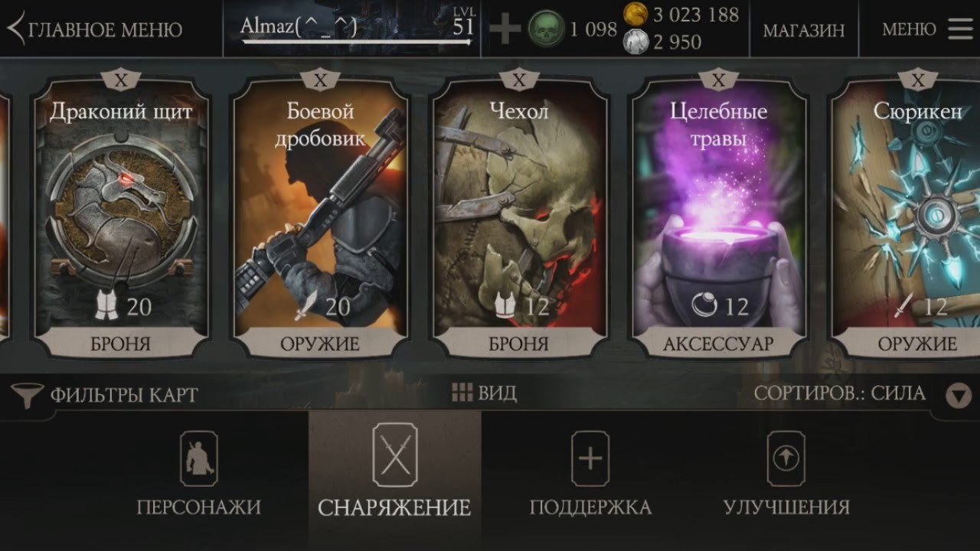Image resolution: width=980 pixels, height=551 pixels.
Task: Toggle X marker on Целебные травы card
Action: point(718,80)
